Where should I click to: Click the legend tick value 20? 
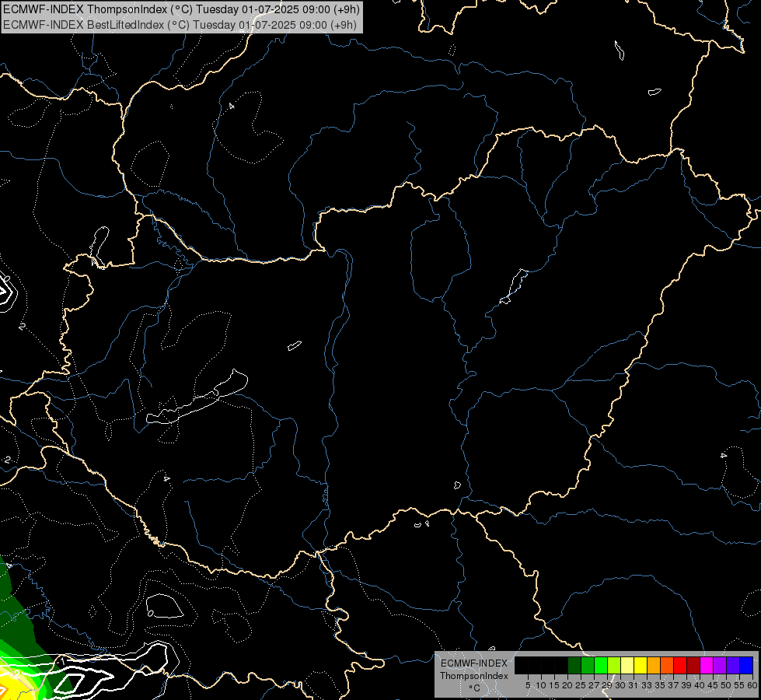(x=567, y=685)
